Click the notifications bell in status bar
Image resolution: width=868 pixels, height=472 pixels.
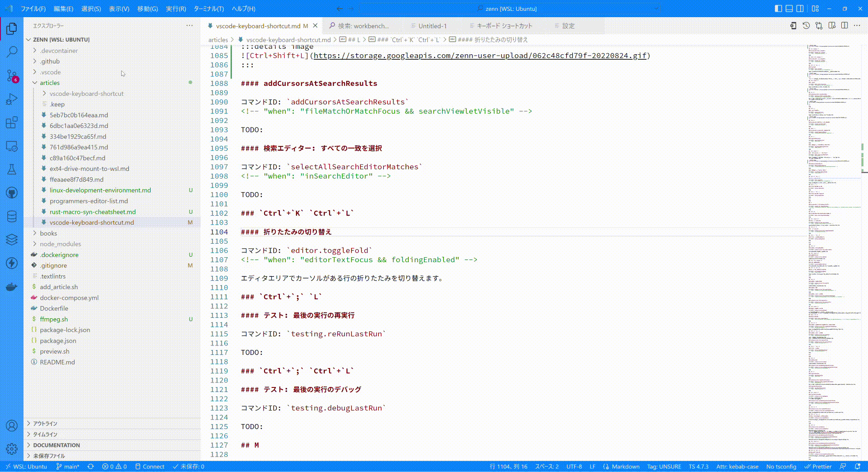click(x=858, y=467)
